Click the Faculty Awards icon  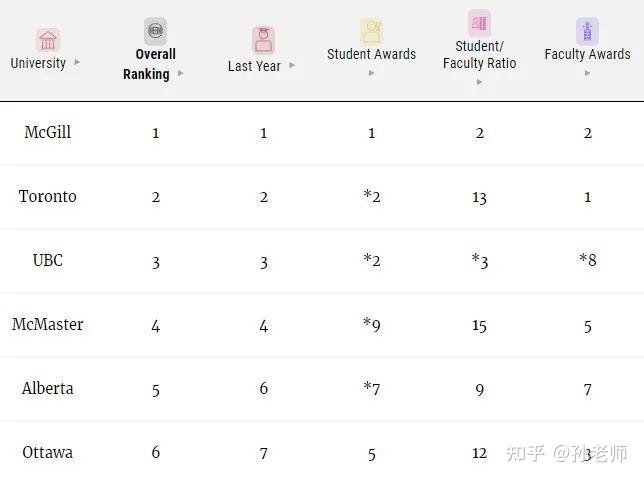[x=587, y=31]
